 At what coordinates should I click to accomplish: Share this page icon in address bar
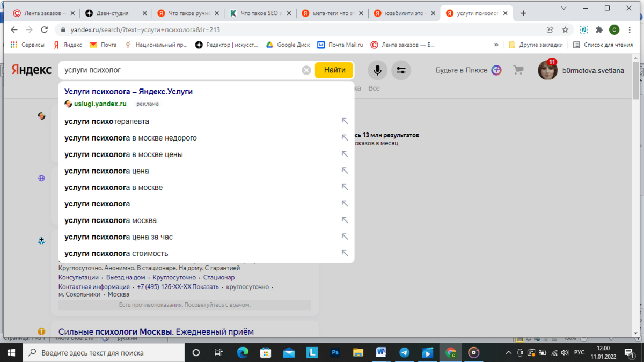pyautogui.click(x=550, y=30)
